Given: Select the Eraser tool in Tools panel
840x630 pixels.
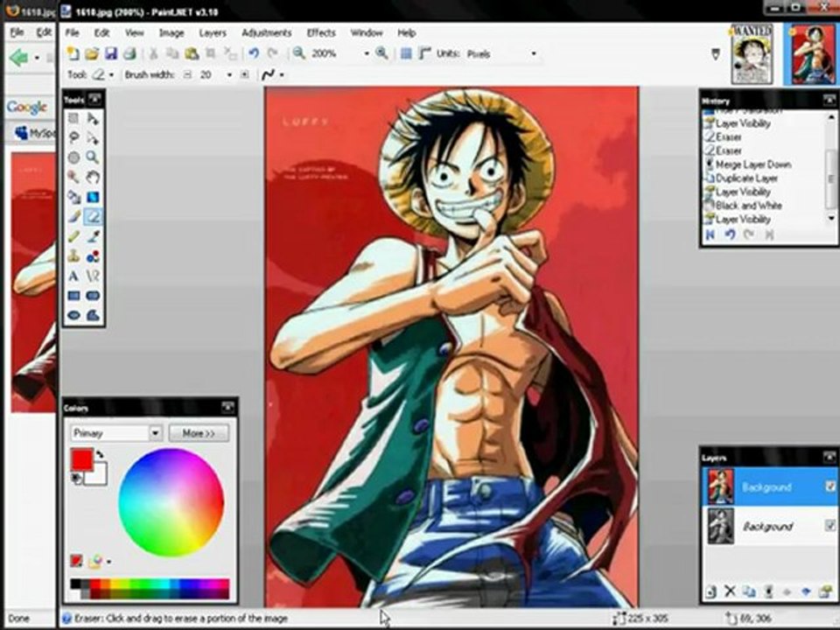Looking at the screenshot, I should pyautogui.click(x=93, y=217).
